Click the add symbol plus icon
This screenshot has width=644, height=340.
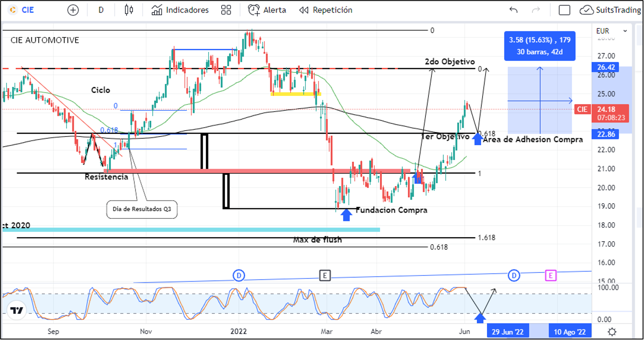(73, 10)
